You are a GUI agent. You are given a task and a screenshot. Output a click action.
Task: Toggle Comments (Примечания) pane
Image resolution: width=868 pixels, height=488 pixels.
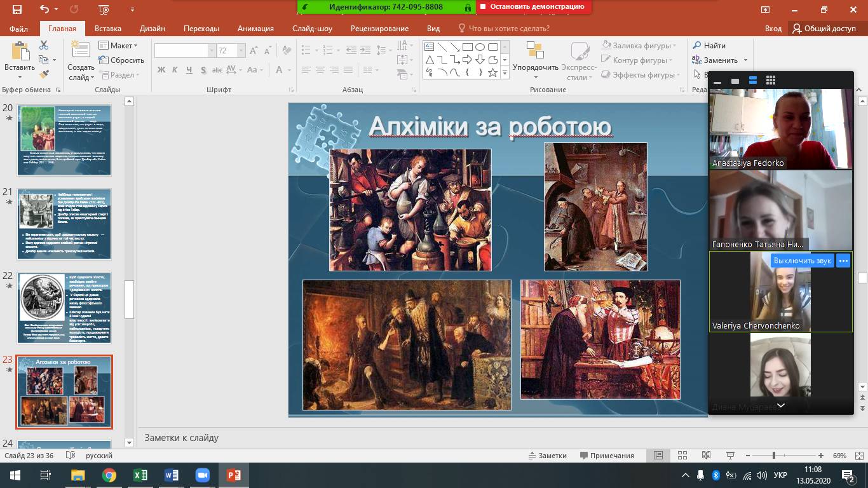[x=607, y=456]
